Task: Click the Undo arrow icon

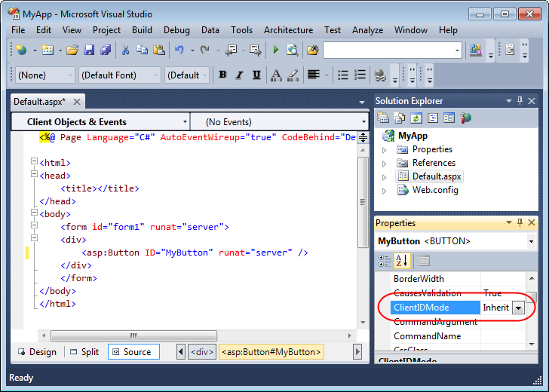Action: [x=179, y=50]
